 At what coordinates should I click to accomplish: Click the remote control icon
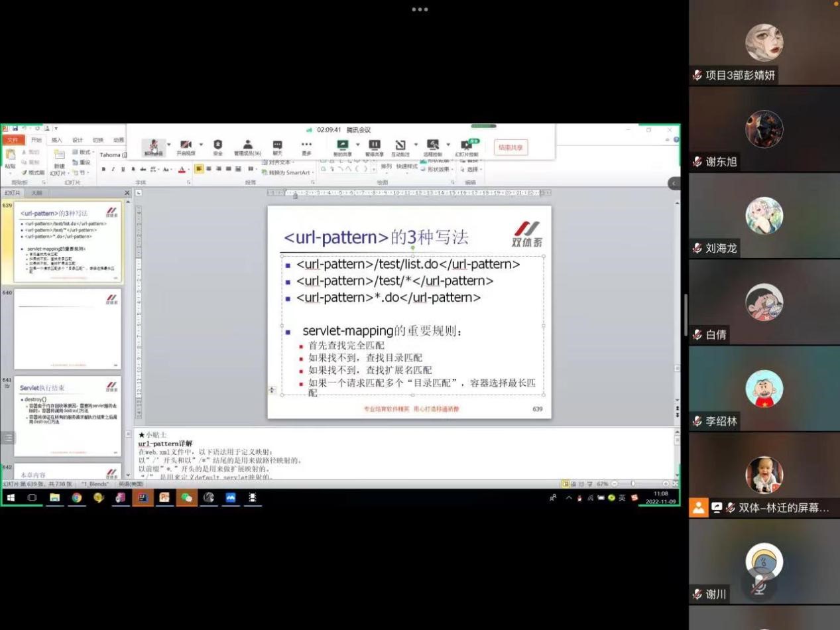tap(433, 146)
